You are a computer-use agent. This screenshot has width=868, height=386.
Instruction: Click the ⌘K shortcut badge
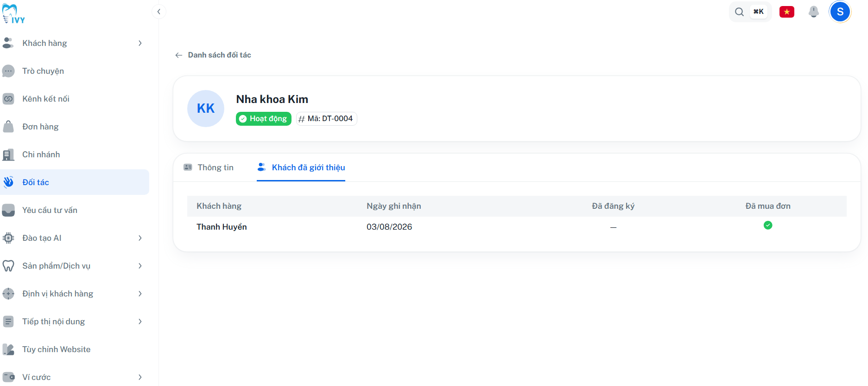pos(759,12)
